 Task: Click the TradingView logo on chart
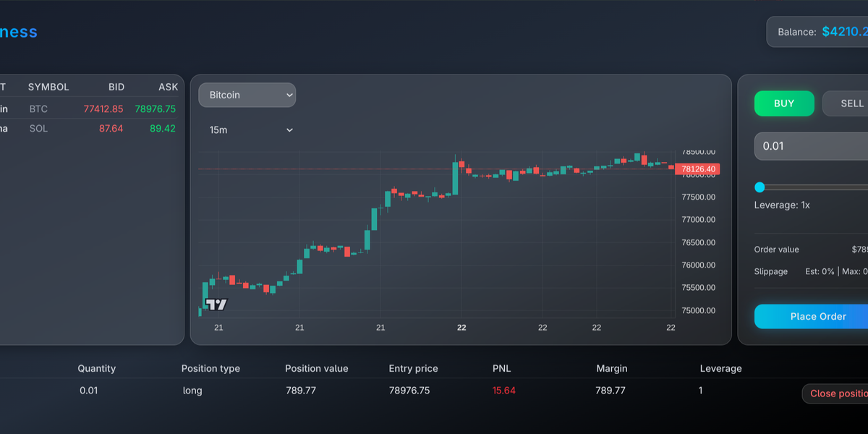coord(216,305)
